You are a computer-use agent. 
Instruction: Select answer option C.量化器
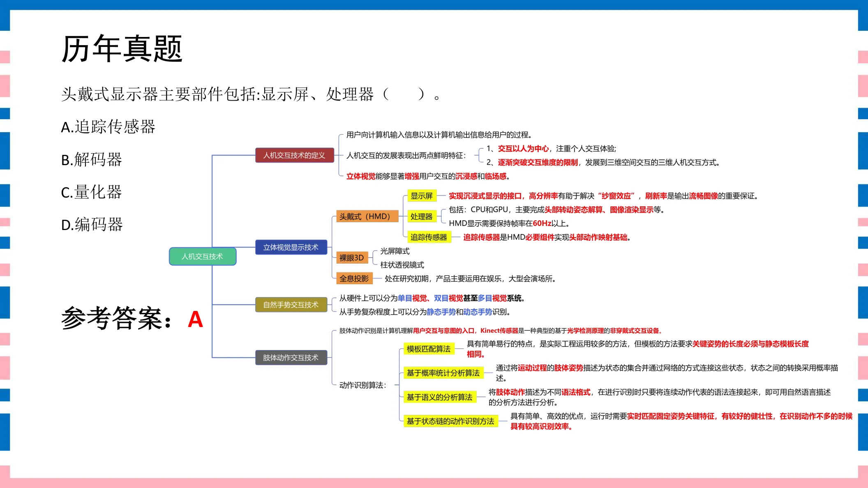point(92,192)
